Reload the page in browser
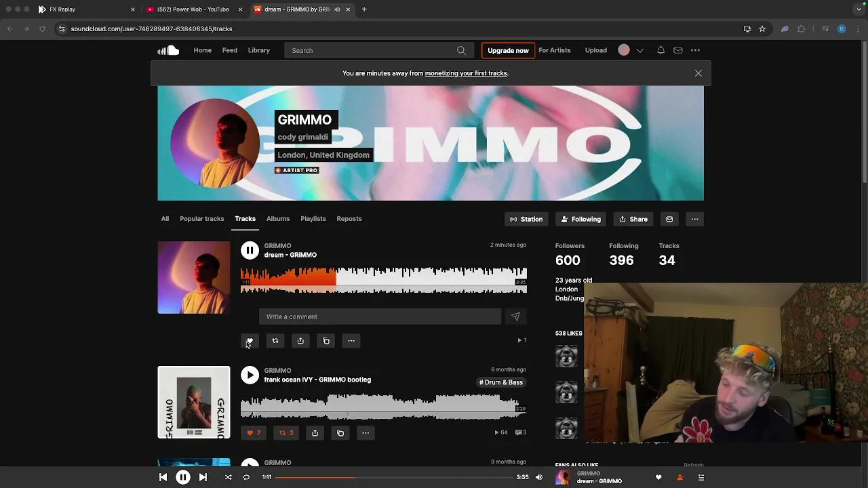Screen dimensions: 868x488 pyautogui.click(x=42, y=29)
